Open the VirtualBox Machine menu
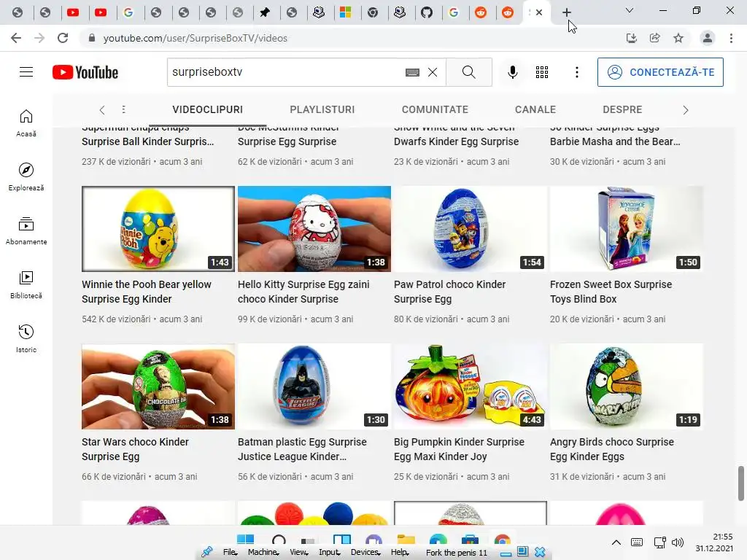Image resolution: width=747 pixels, height=560 pixels. tap(263, 553)
